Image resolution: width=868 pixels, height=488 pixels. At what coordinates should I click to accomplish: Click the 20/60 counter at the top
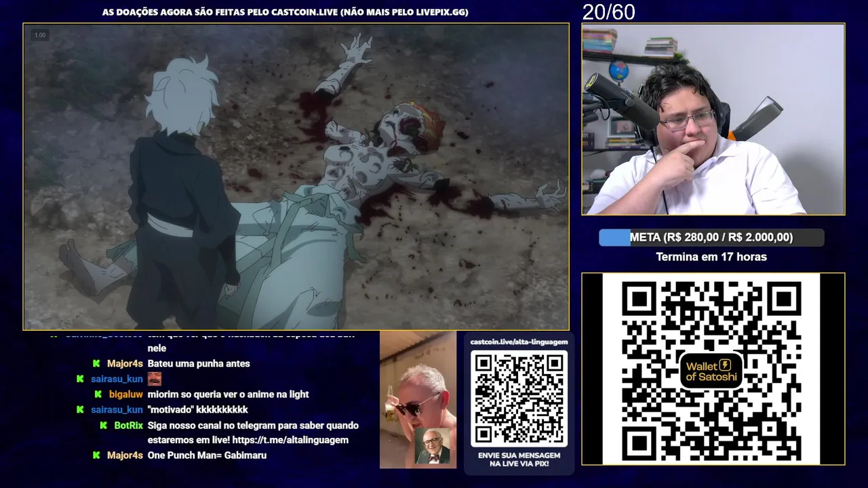(608, 12)
